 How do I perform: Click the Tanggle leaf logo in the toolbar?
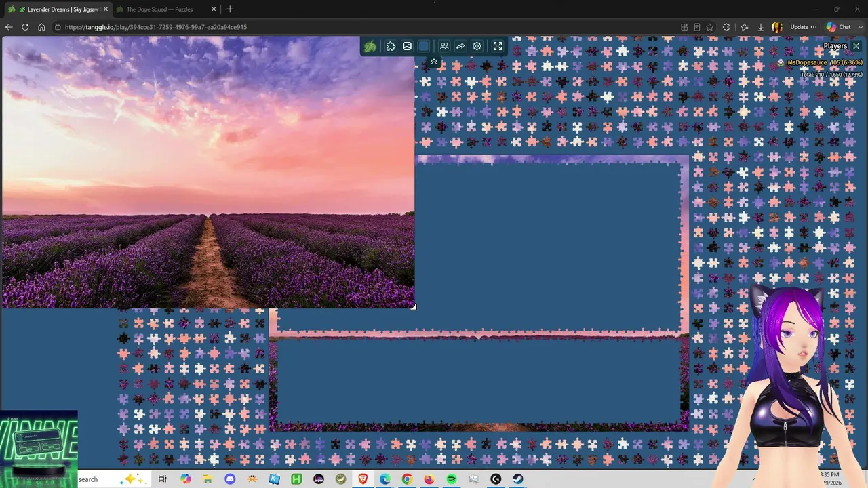[x=370, y=46]
